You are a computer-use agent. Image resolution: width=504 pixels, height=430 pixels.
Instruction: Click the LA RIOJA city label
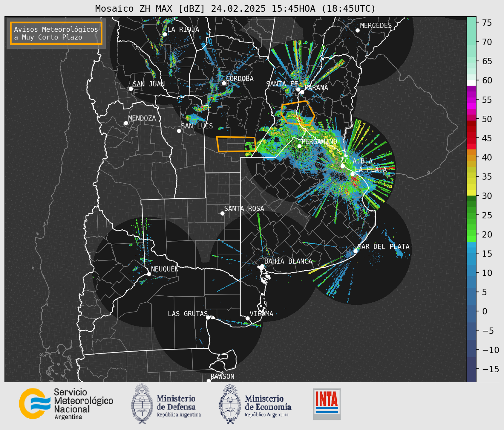coord(183,29)
